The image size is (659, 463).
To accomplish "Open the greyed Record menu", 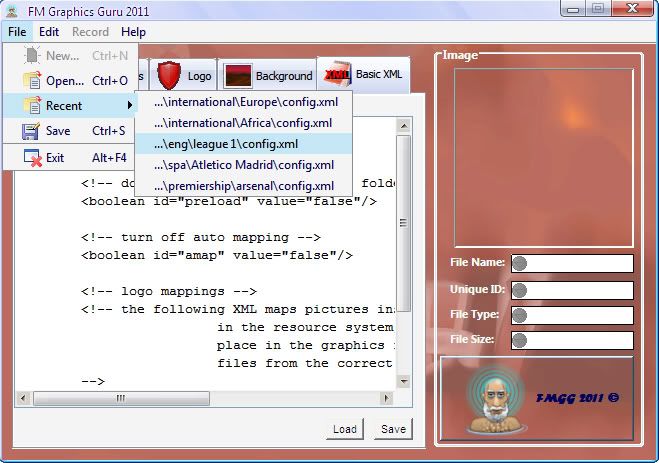I will click(x=90, y=32).
